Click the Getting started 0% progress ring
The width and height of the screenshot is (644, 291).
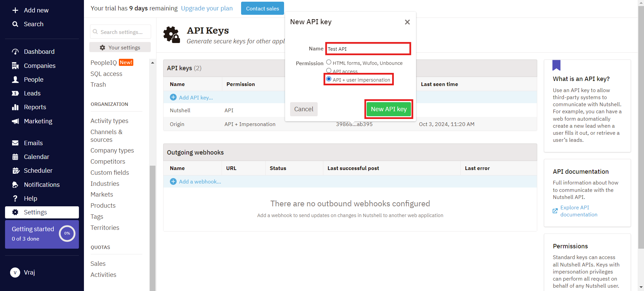(67, 233)
